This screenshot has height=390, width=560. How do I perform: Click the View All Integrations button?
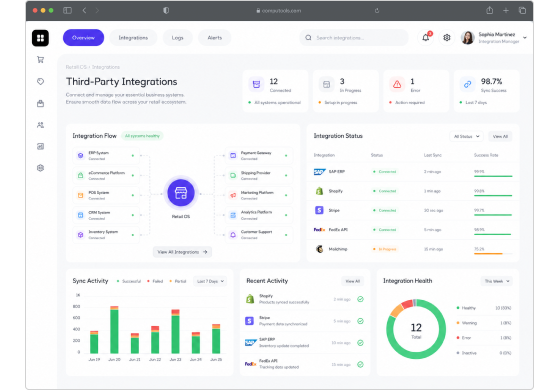[182, 252]
